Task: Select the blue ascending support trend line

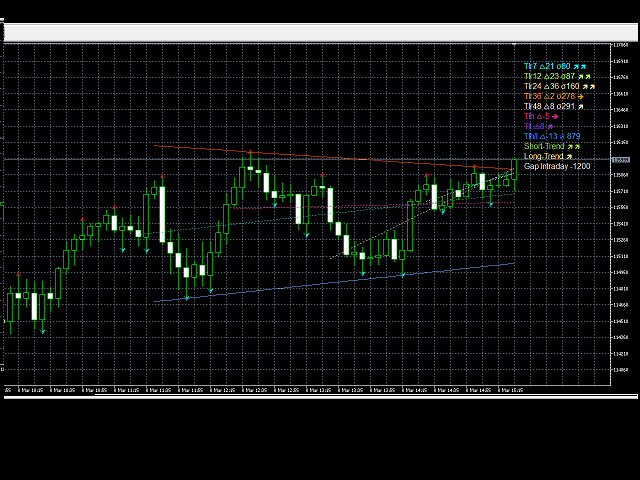Action: pyautogui.click(x=333, y=282)
